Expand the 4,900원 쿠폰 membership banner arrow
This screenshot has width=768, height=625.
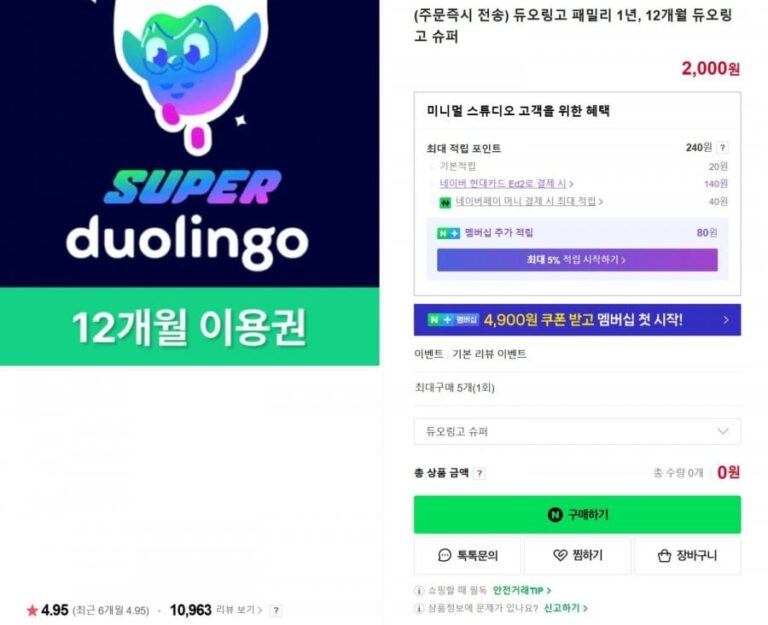coord(726,320)
